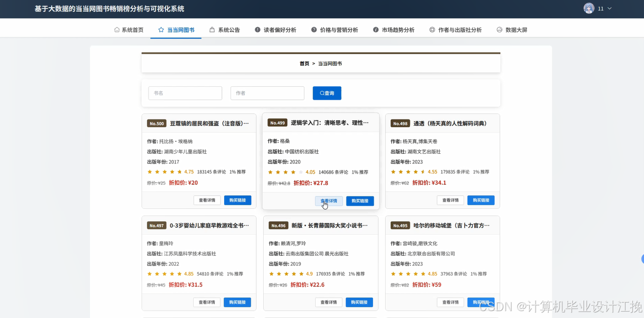The image size is (644, 318).
Task: Click the No.495 rank badge
Action: click(x=400, y=226)
